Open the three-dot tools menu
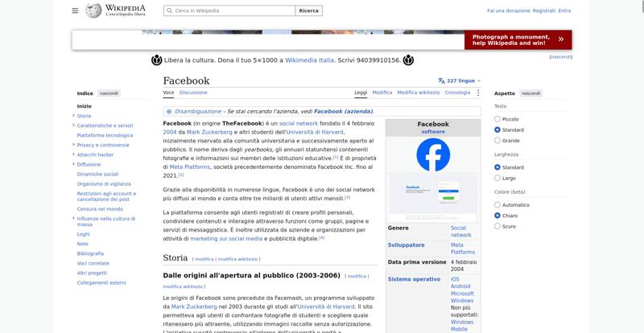Viewport: 644px width, 333px height. [477, 92]
